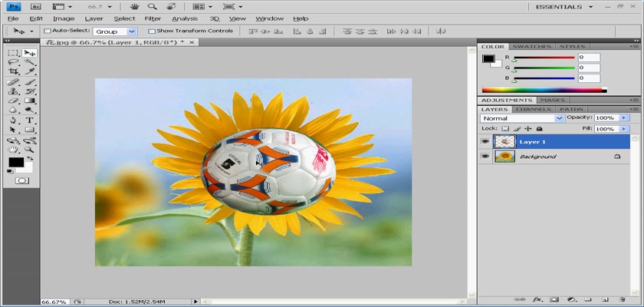
Task: Select the Lasso tool
Action: [14, 62]
